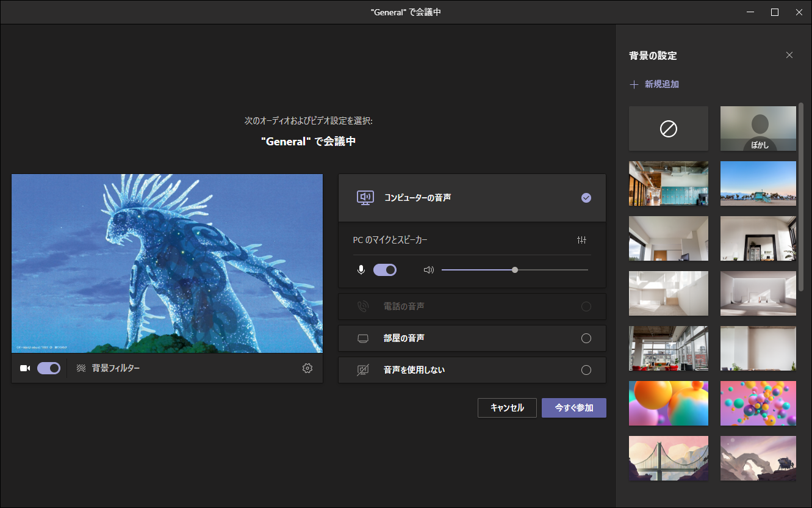Click the room audio display icon

(363, 338)
